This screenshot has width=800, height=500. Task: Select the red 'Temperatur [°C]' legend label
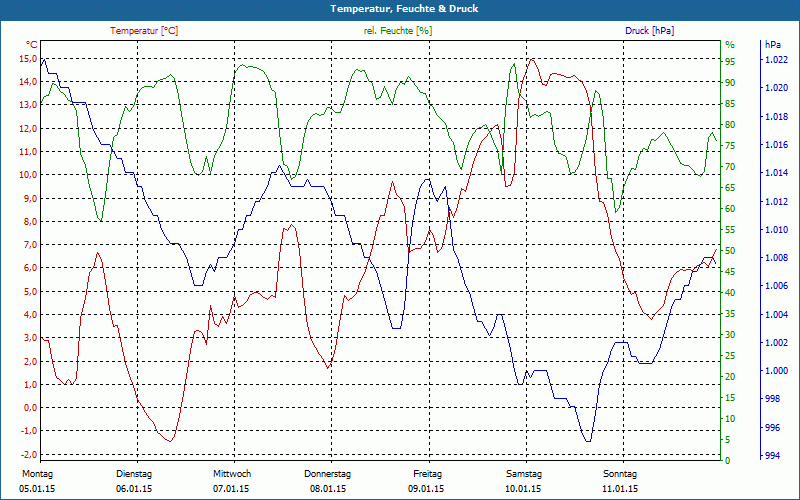coord(144,31)
